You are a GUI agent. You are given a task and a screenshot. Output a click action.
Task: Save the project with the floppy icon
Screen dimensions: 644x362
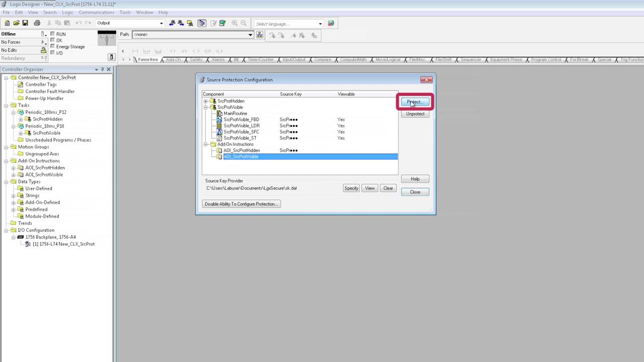click(x=25, y=23)
